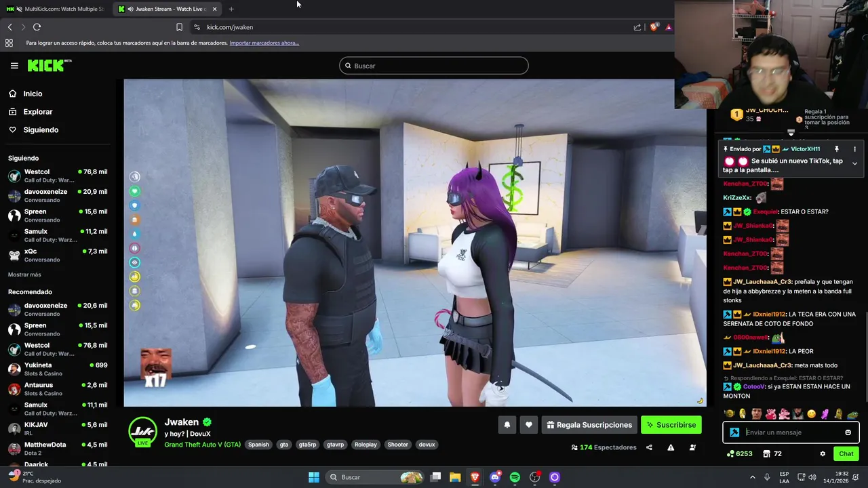The height and width of the screenshot is (488, 868).
Task: Open File Explorer from taskbar
Action: (x=455, y=477)
